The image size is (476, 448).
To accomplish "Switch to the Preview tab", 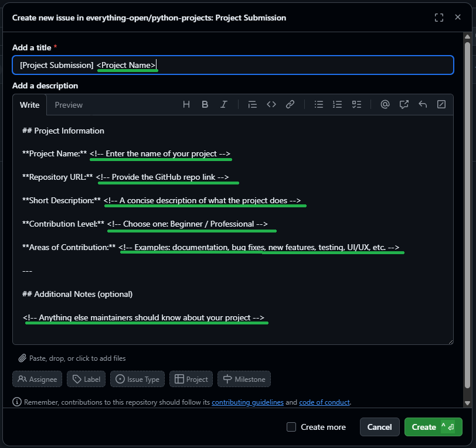I will (69, 105).
